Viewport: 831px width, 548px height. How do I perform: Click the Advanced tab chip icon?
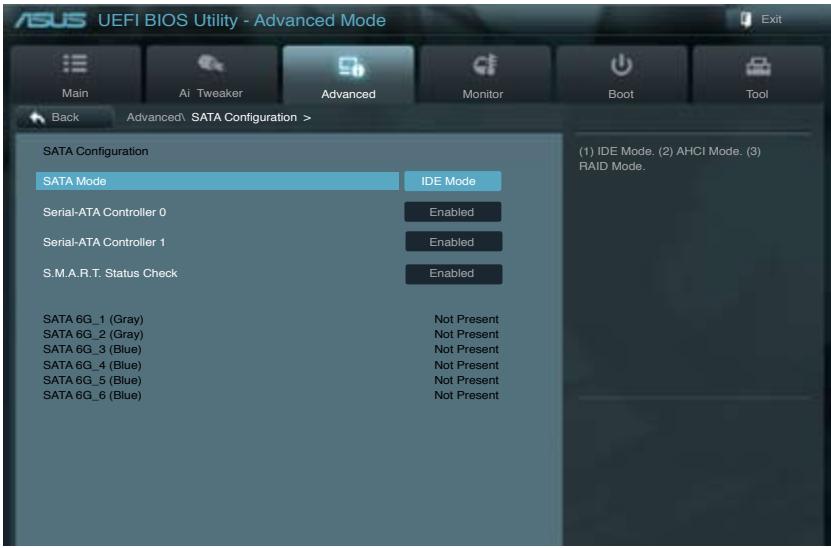point(351,66)
